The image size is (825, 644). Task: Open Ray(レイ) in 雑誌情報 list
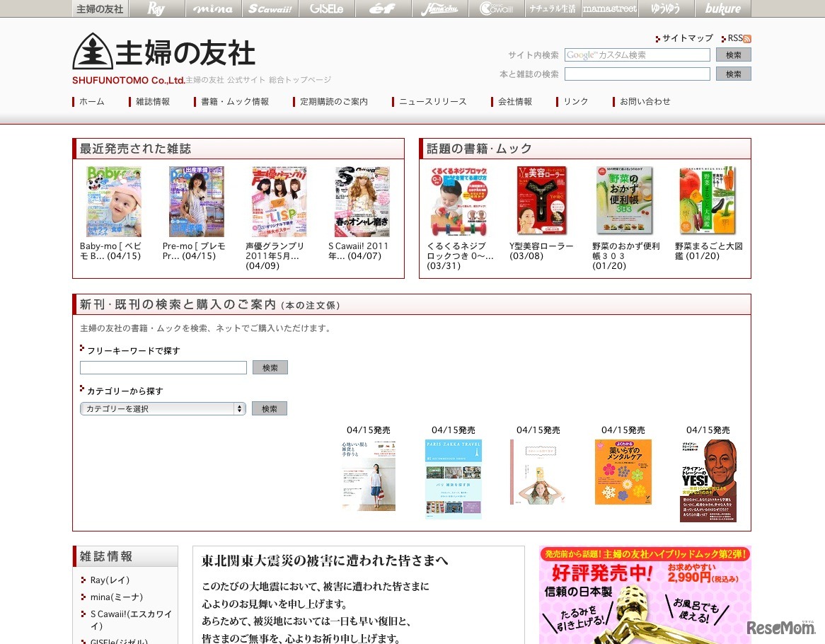(x=110, y=580)
